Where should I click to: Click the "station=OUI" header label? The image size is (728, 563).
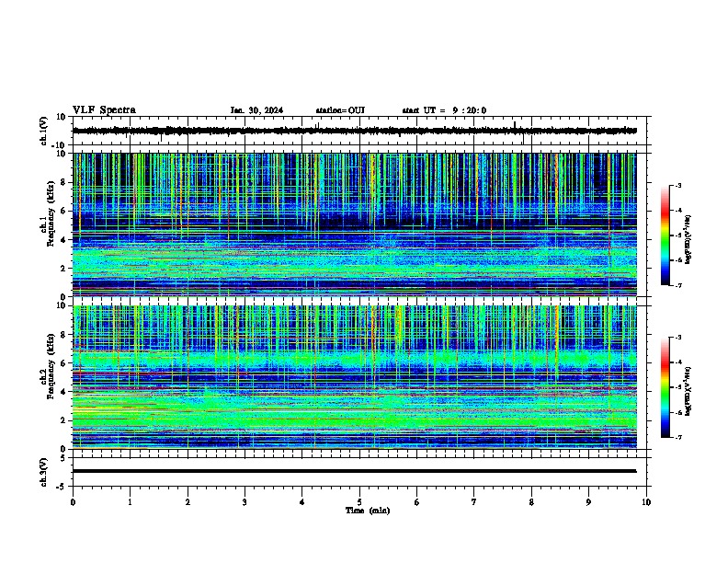click(340, 110)
